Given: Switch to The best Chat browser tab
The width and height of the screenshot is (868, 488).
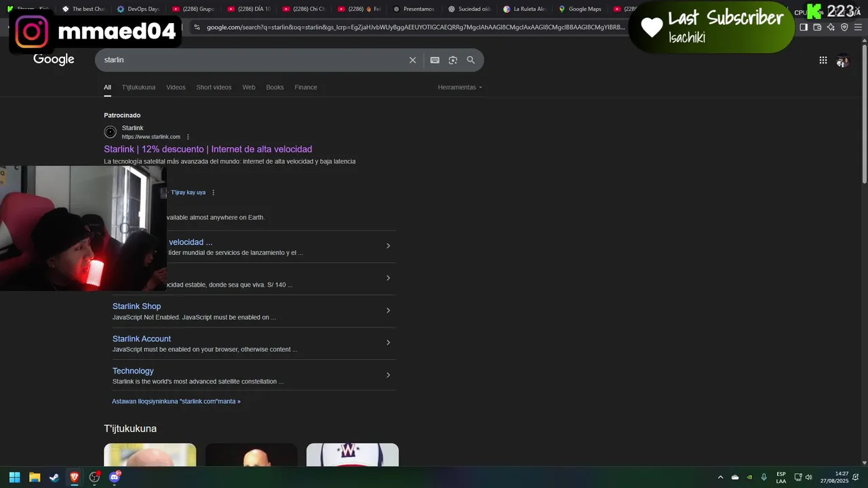Looking at the screenshot, I should coord(83,9).
